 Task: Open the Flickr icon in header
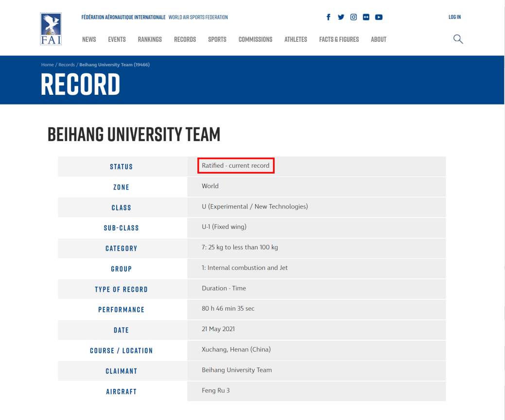(x=366, y=17)
